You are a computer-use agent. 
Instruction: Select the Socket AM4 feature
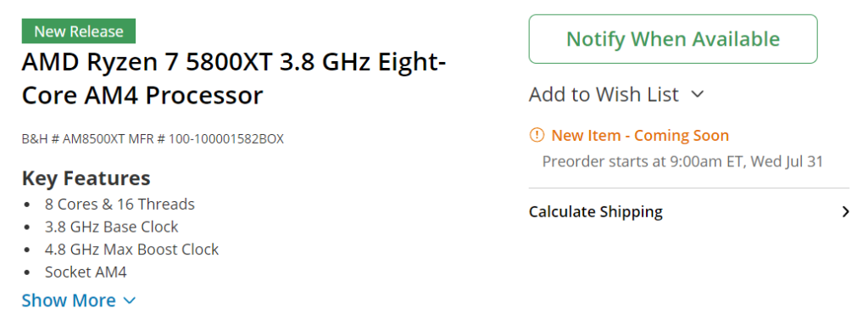86,272
